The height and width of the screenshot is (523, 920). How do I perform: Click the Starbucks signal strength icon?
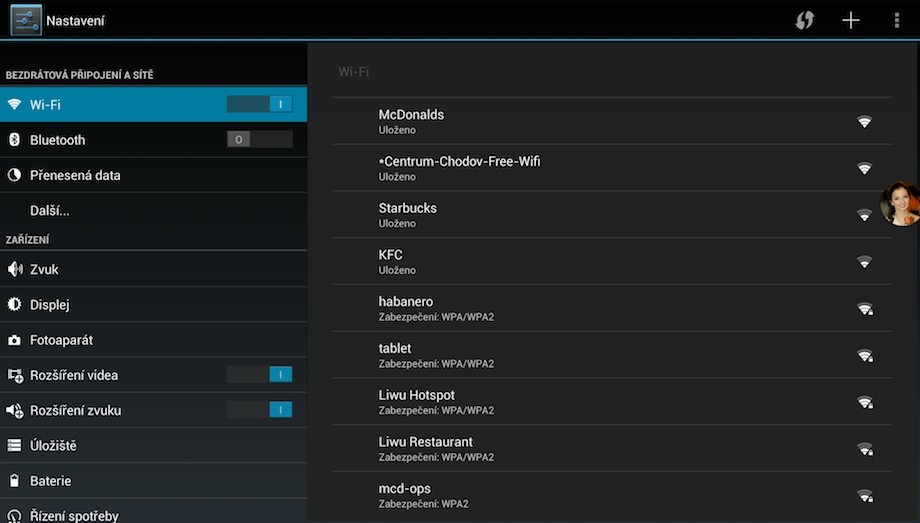pos(864,215)
